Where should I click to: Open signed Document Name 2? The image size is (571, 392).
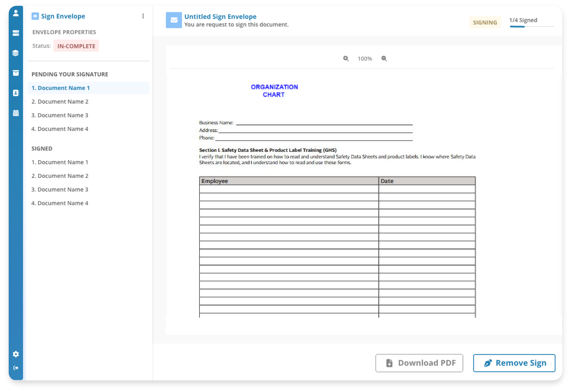tap(60, 176)
